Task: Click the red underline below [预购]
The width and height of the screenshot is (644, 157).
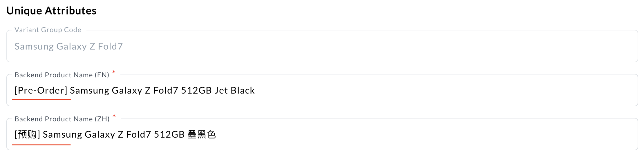Action: point(41,144)
